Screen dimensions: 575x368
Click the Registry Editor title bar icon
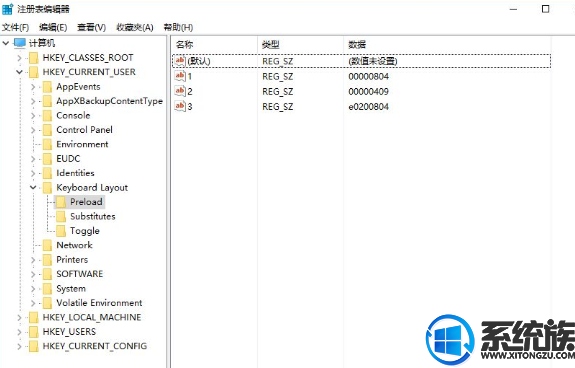7,9
